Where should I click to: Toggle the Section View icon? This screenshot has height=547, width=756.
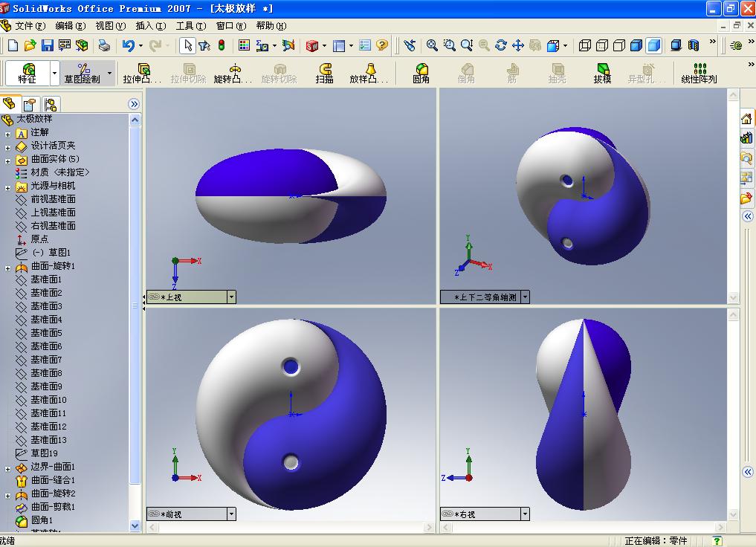(694, 45)
